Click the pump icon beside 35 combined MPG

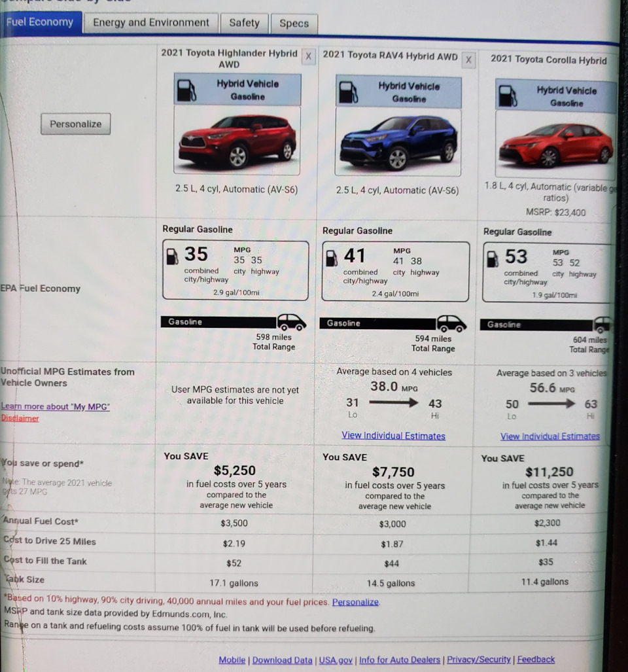point(172,256)
